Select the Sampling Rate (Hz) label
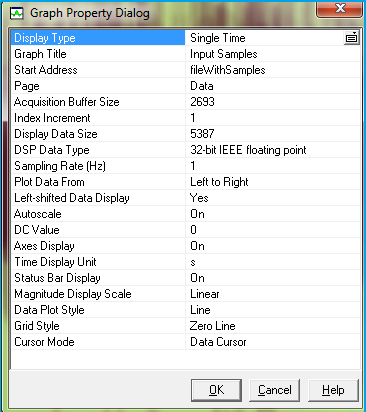Screen dimensions: 366x412 click(x=60, y=166)
